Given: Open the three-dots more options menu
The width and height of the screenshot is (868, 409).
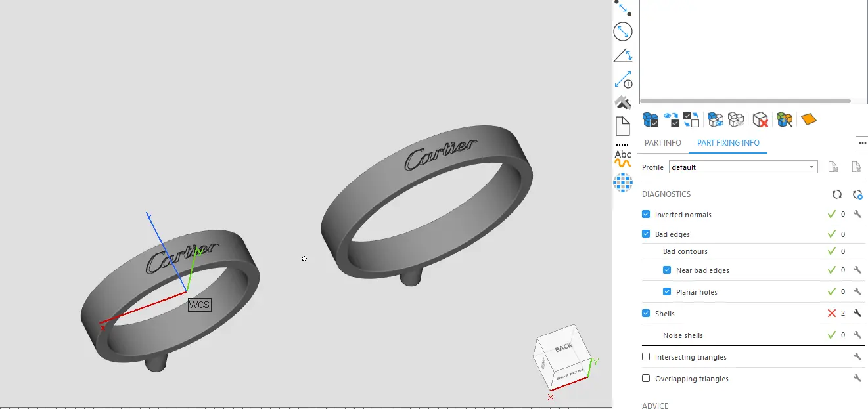Looking at the screenshot, I should point(861,142).
